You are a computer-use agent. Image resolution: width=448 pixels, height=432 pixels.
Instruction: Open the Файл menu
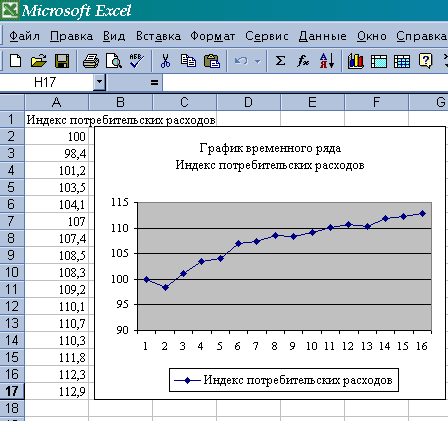24,36
